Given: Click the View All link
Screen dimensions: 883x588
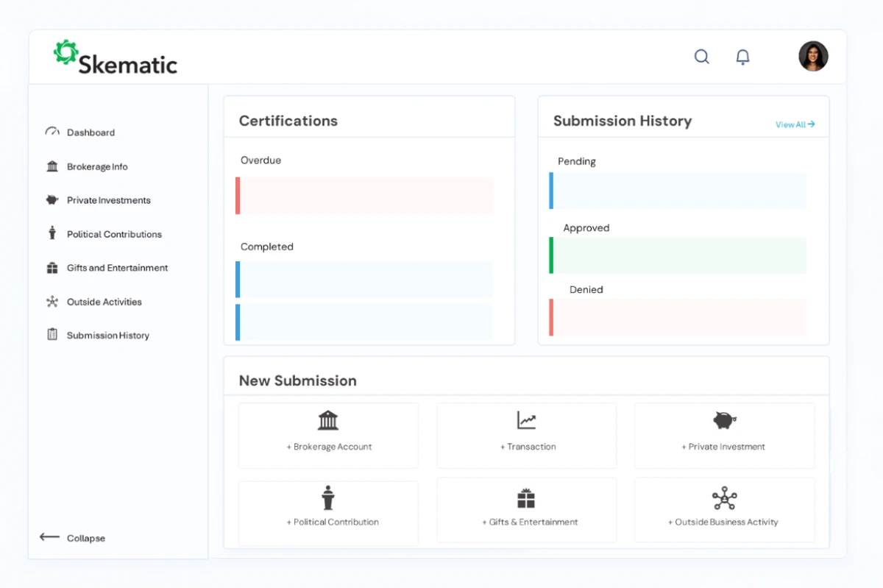Looking at the screenshot, I should [x=795, y=124].
